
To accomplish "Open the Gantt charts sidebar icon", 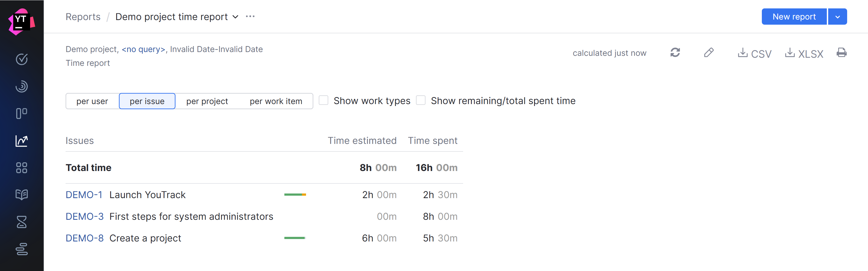I will [22, 249].
